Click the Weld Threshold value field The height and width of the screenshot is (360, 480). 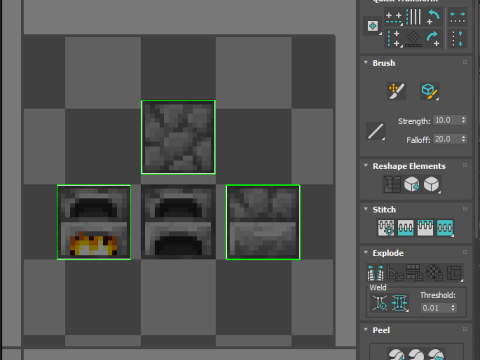[x=436, y=308]
